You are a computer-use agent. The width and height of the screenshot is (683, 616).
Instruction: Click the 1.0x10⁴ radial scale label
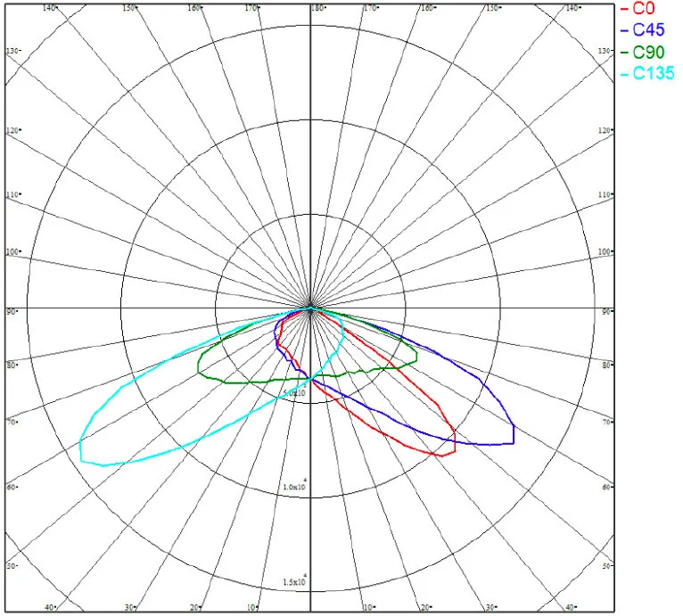click(x=294, y=487)
